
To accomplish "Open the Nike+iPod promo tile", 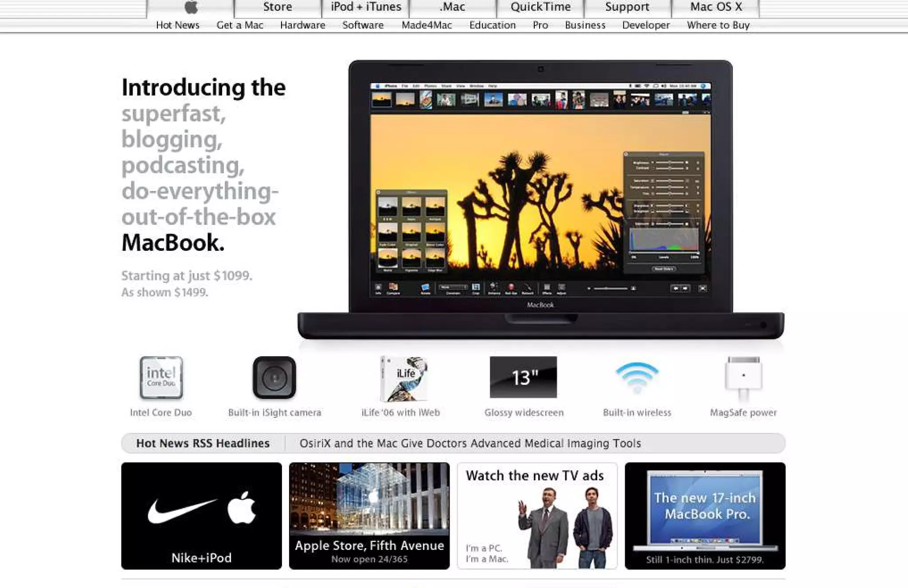I will [201, 516].
